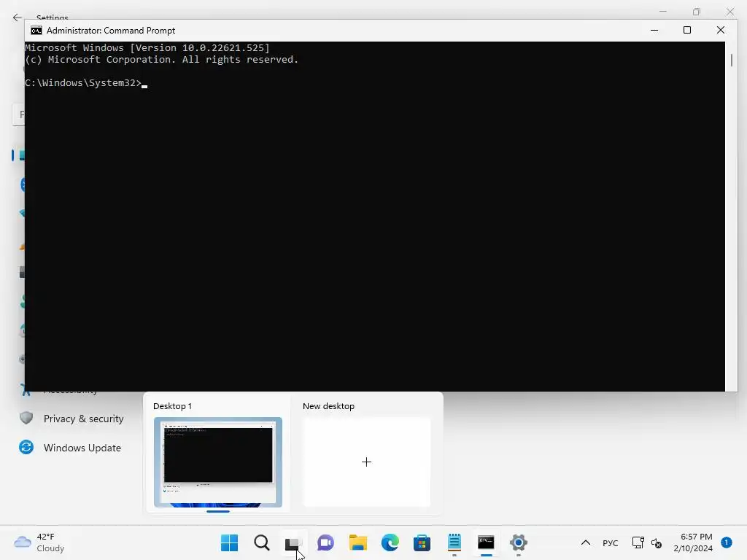This screenshot has height=560, width=747.
Task: Open the Settings gear taskbar icon
Action: (519, 542)
